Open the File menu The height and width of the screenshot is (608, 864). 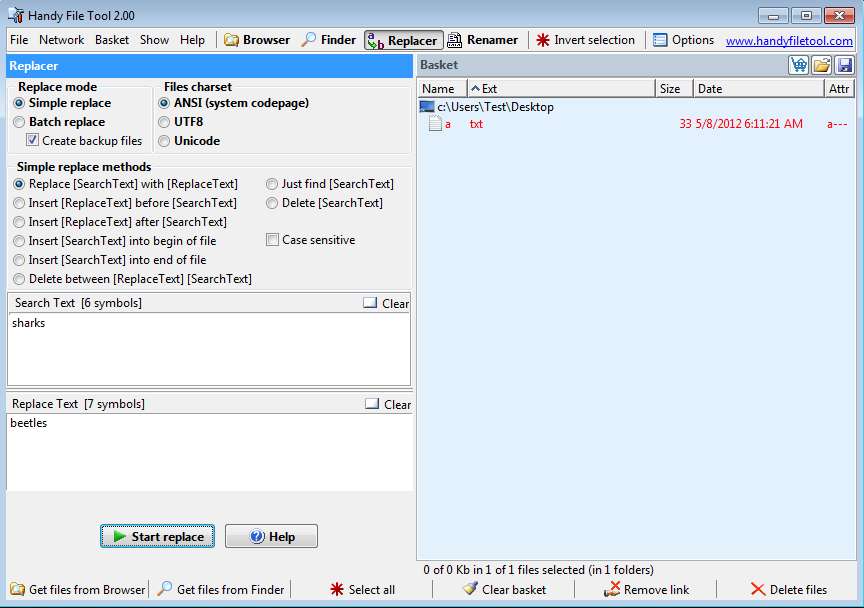click(19, 40)
